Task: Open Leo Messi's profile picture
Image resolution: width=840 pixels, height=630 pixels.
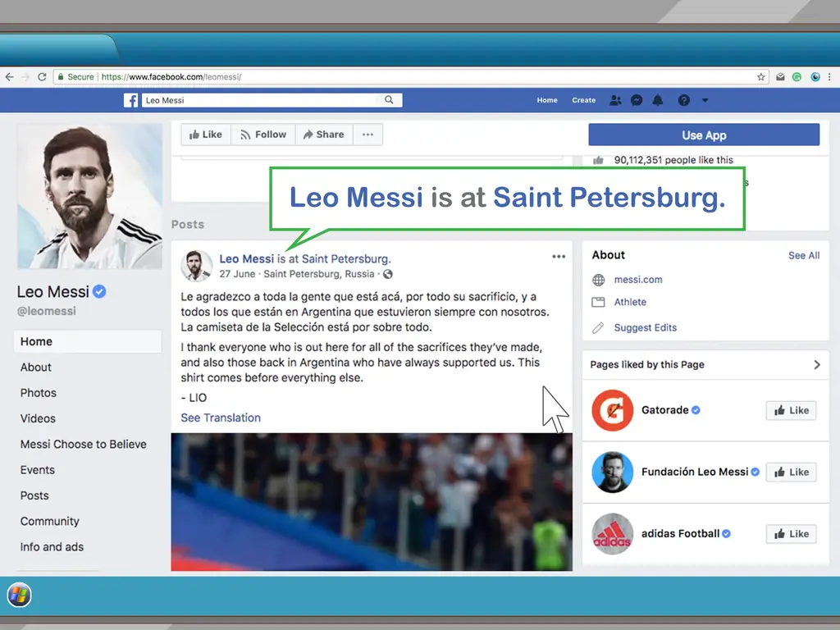Action: 89,197
